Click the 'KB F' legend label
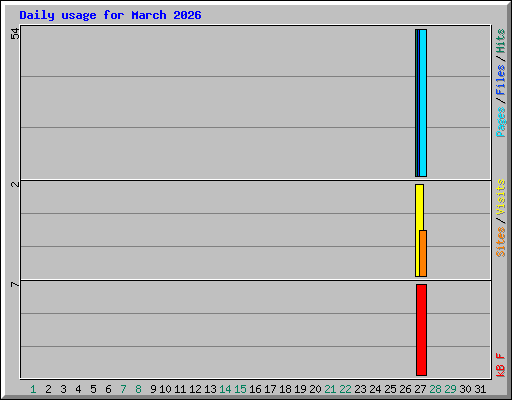This screenshot has width=512, height=400. point(501,365)
